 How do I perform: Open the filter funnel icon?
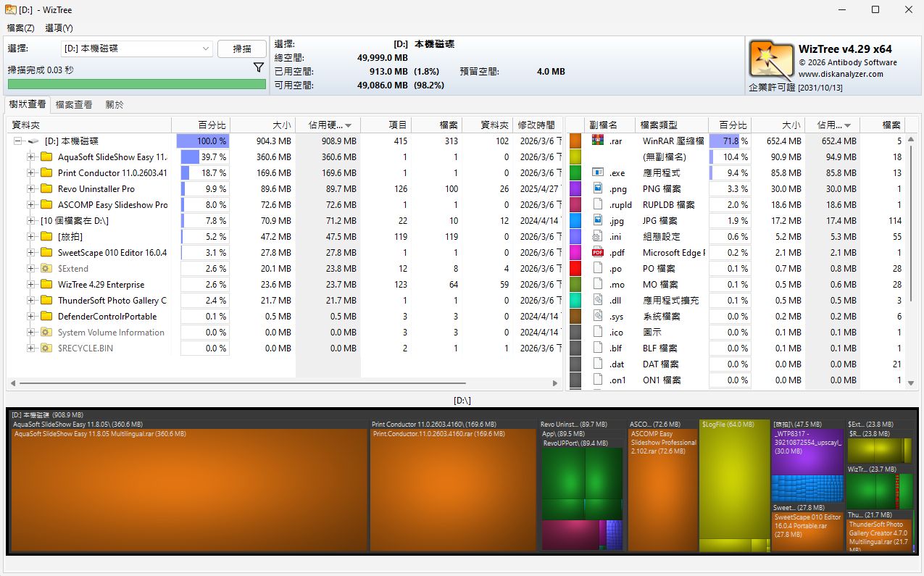[x=259, y=67]
